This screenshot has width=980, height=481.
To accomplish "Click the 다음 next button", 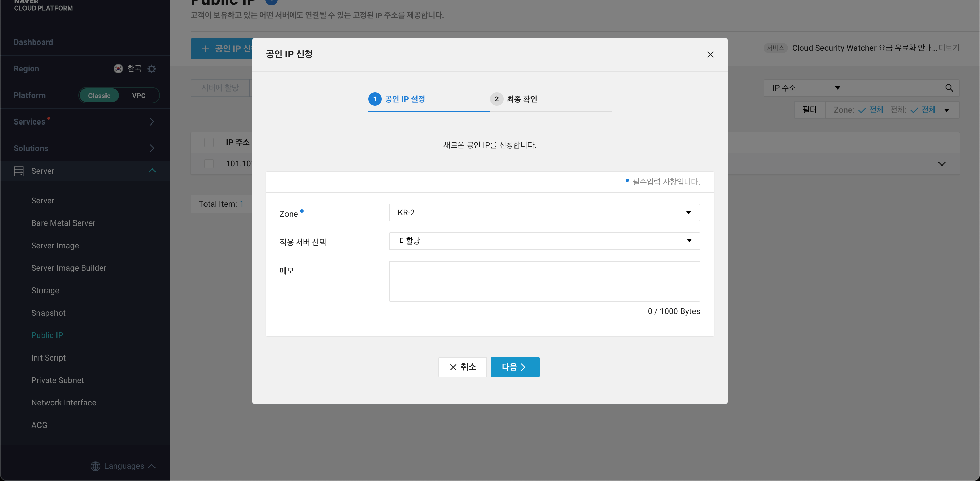I will pyautogui.click(x=515, y=367).
